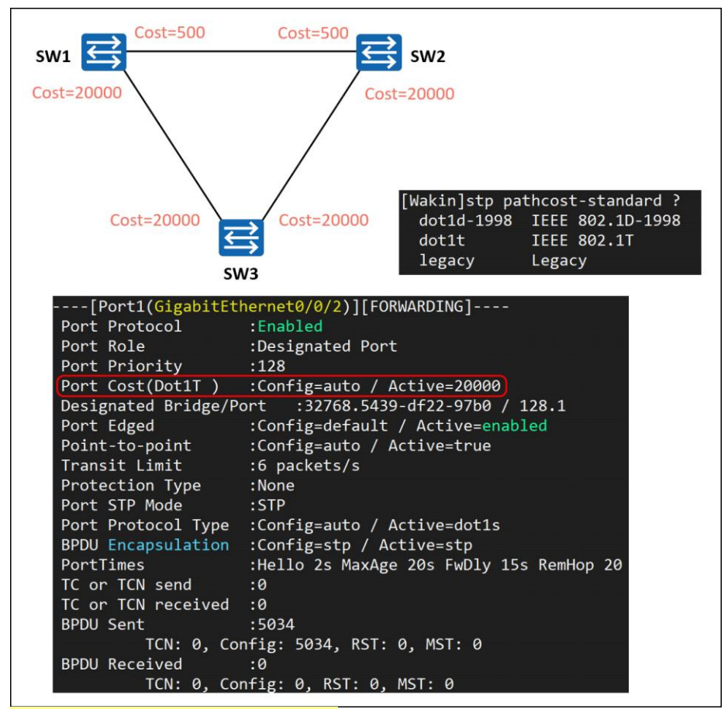Select the dot1d-1998 option line

(550, 220)
